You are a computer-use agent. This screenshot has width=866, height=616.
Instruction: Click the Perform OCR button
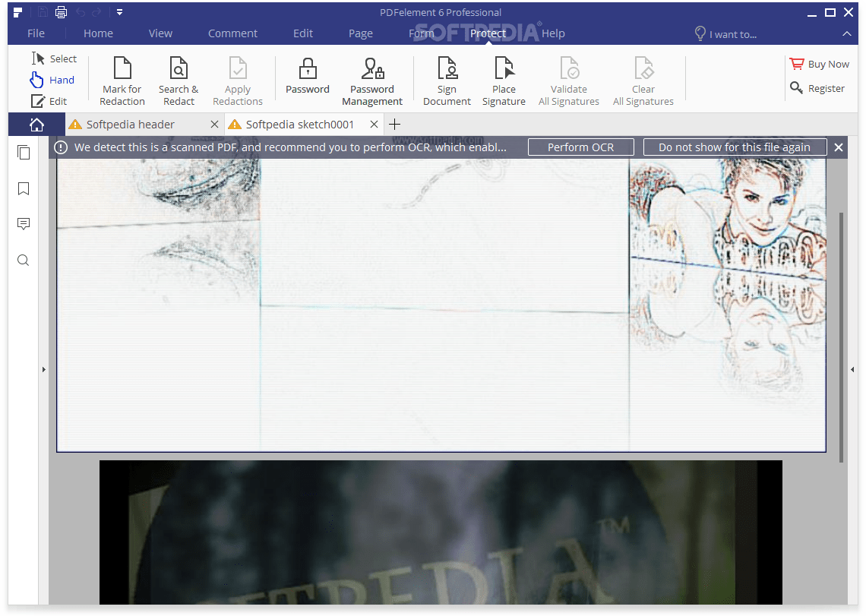pyautogui.click(x=580, y=147)
